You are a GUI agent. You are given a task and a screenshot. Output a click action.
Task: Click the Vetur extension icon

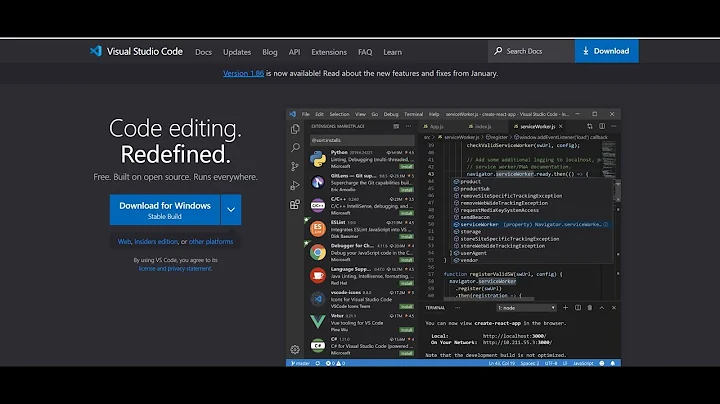pos(318,322)
